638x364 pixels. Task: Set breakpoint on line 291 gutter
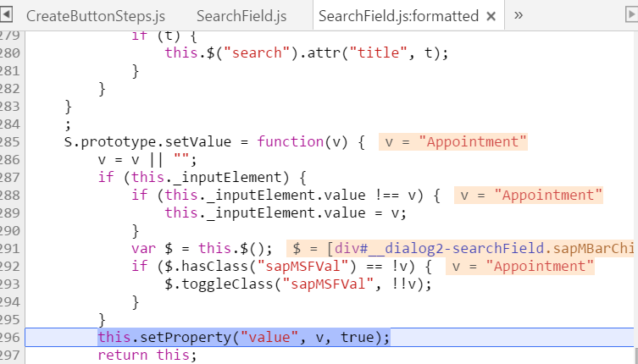point(10,249)
